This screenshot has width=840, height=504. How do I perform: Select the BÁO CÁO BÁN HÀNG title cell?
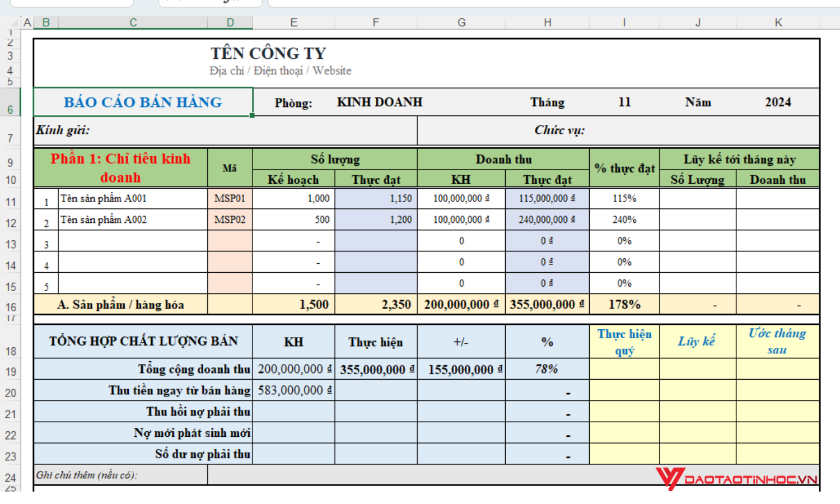click(x=143, y=102)
